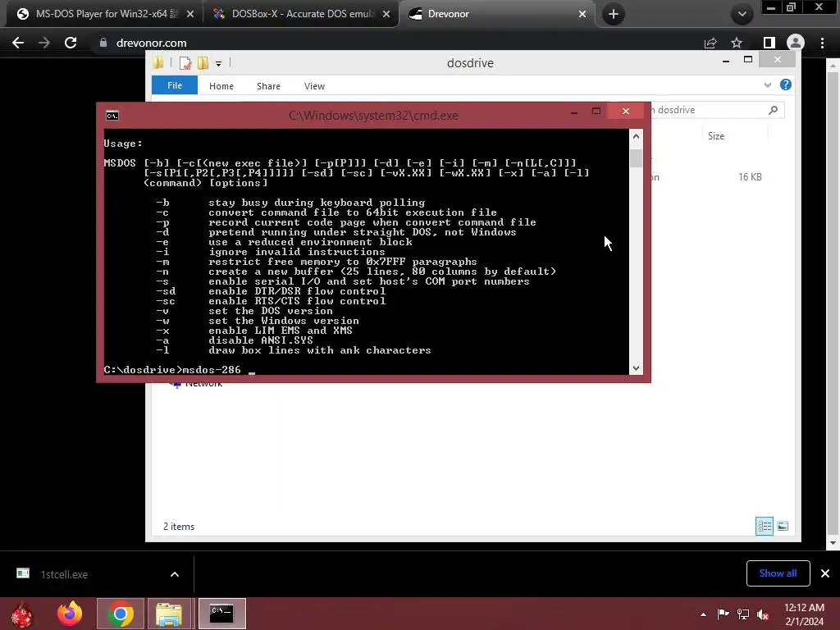Screen dimensions: 840x630
Task: Click Show all downloads button
Action: click(778, 573)
